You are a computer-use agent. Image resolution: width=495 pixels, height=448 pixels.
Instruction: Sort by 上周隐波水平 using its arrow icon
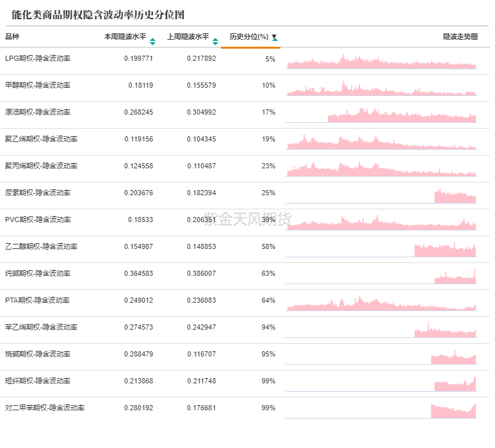point(215,42)
